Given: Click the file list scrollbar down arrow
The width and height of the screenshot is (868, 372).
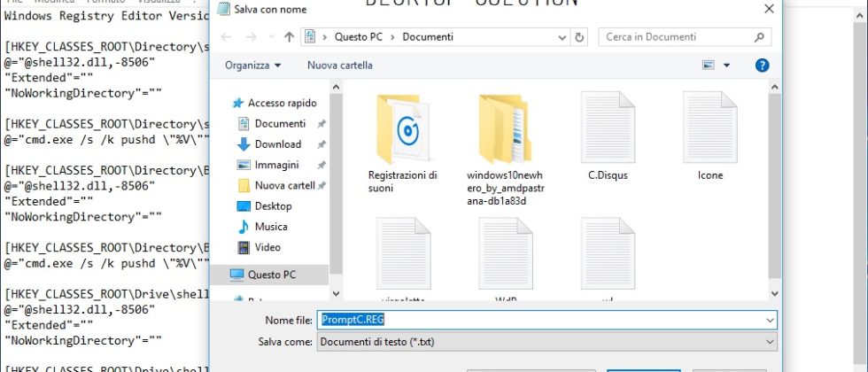Looking at the screenshot, I should 774,294.
